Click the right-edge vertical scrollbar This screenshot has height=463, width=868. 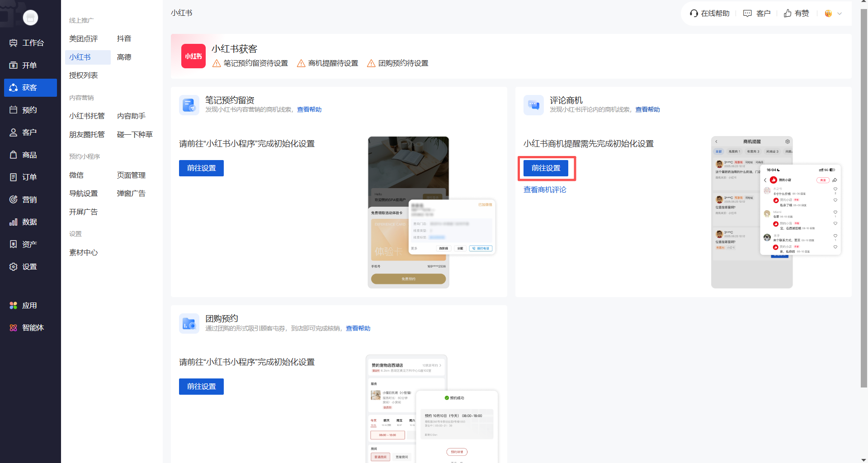pyautogui.click(x=864, y=181)
